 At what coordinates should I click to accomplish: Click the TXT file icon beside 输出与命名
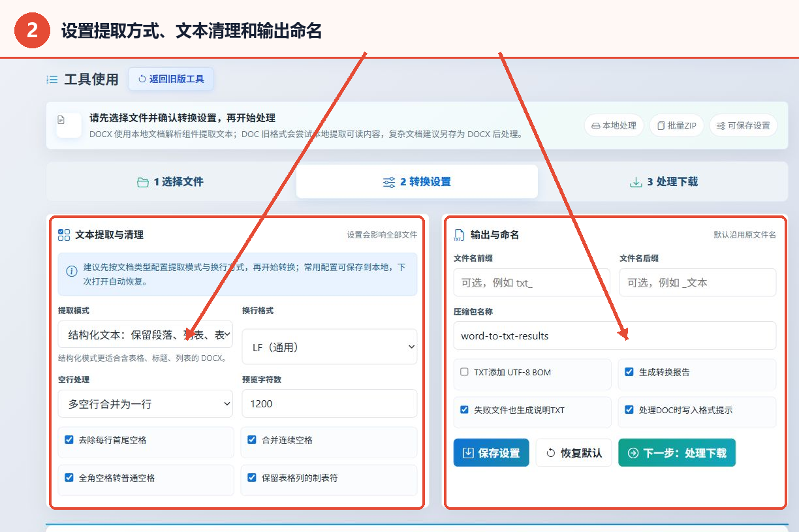click(459, 235)
